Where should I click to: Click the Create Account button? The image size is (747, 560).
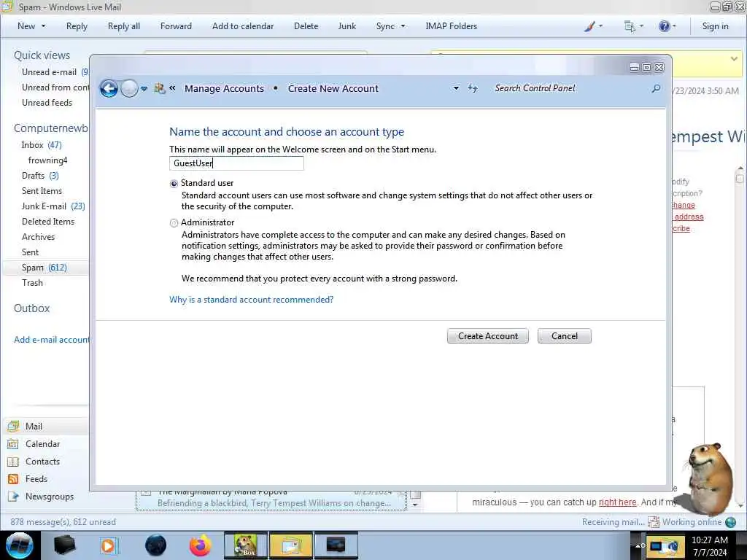(488, 336)
